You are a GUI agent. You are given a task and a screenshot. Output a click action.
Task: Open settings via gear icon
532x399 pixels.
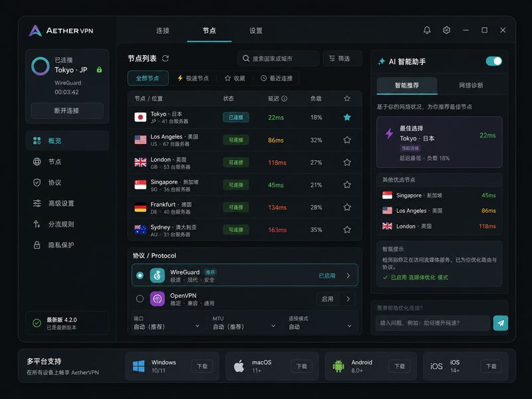446,30
